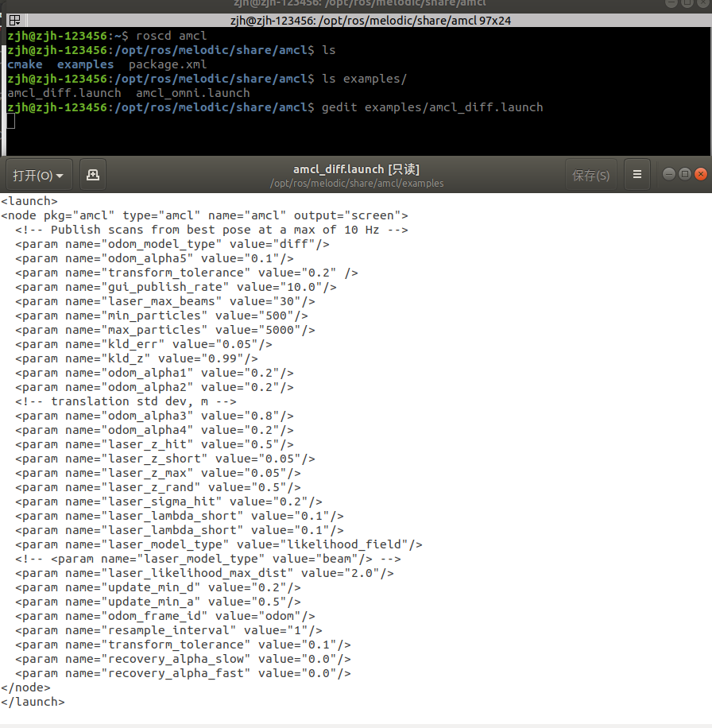The image size is (712, 728).
Task: Click the transform_tolerance value="0.1" line
Action: 183,645
